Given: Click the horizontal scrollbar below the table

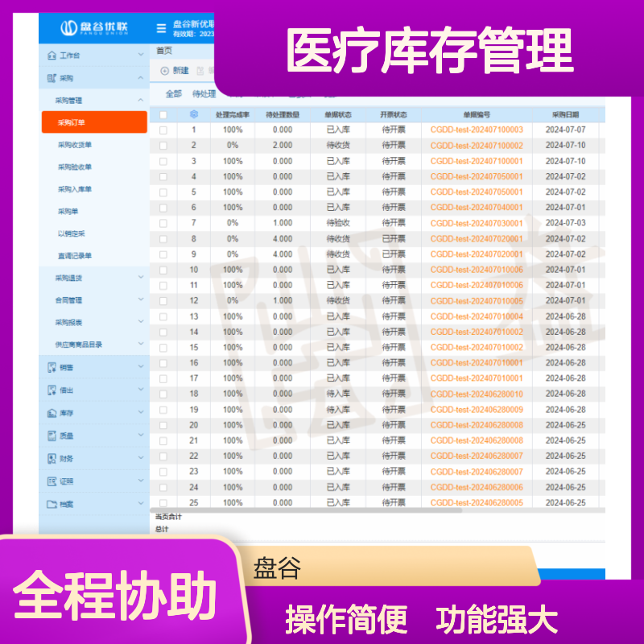Looking at the screenshot, I should [x=306, y=510].
